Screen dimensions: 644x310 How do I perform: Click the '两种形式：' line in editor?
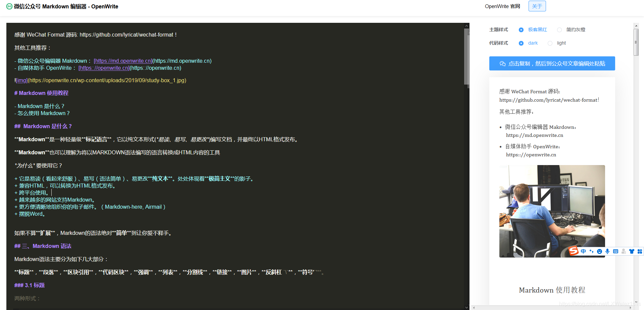[28, 298]
